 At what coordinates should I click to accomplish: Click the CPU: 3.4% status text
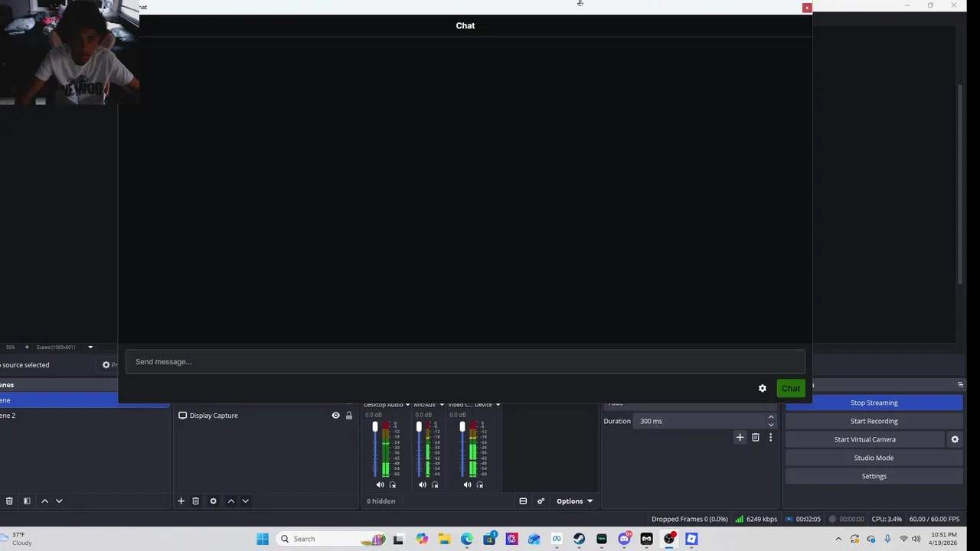click(x=887, y=519)
